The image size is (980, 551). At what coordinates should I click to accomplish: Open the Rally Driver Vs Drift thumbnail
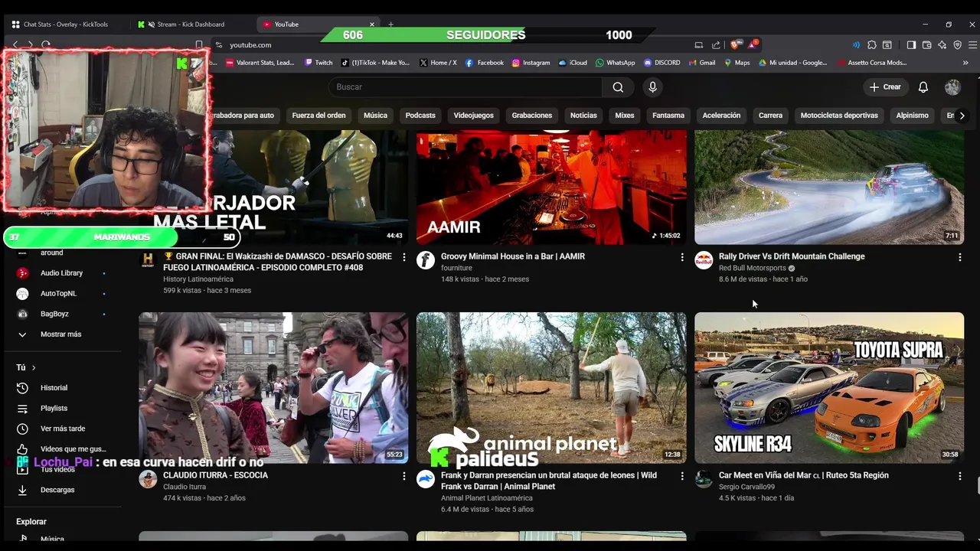coord(829,187)
